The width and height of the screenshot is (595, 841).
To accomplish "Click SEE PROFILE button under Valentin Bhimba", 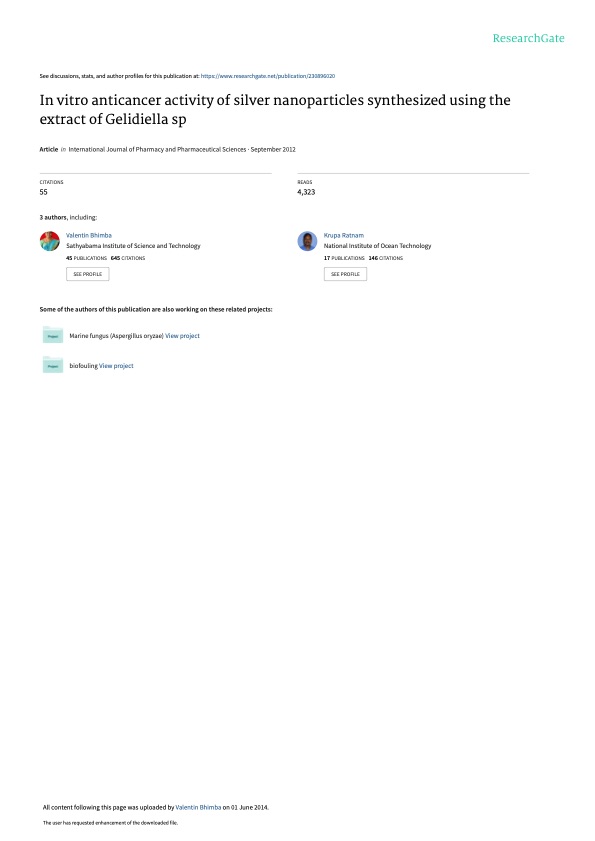I will tap(87, 274).
